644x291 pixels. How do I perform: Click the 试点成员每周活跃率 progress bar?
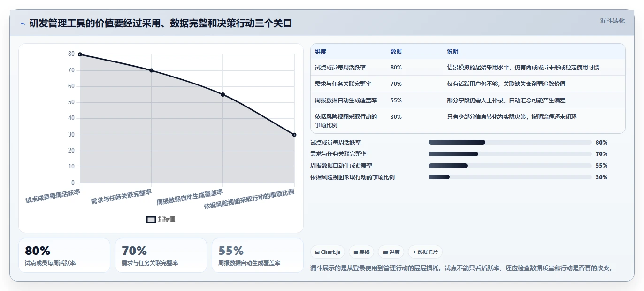coord(510,142)
